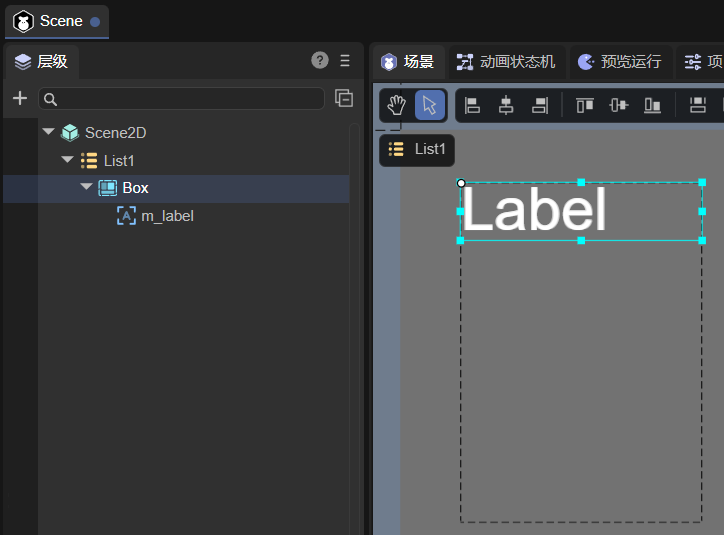
Task: Click the align left icon
Action: (473, 105)
